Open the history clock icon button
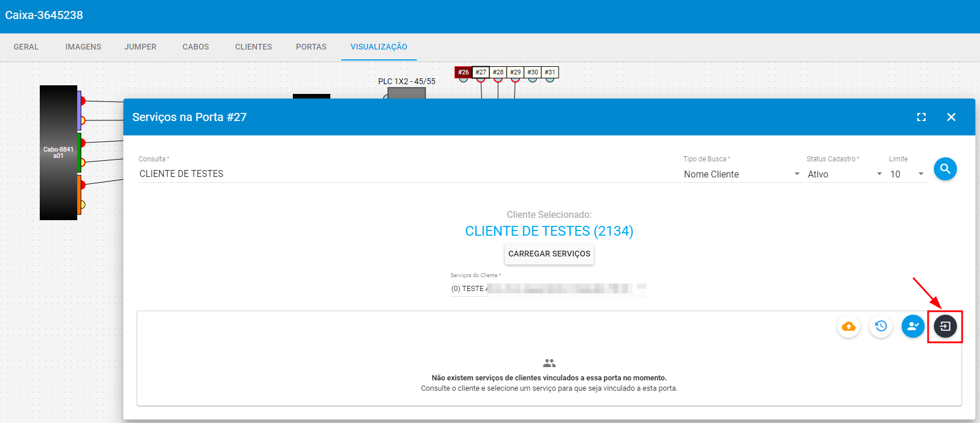This screenshot has width=980, height=423. (x=881, y=327)
